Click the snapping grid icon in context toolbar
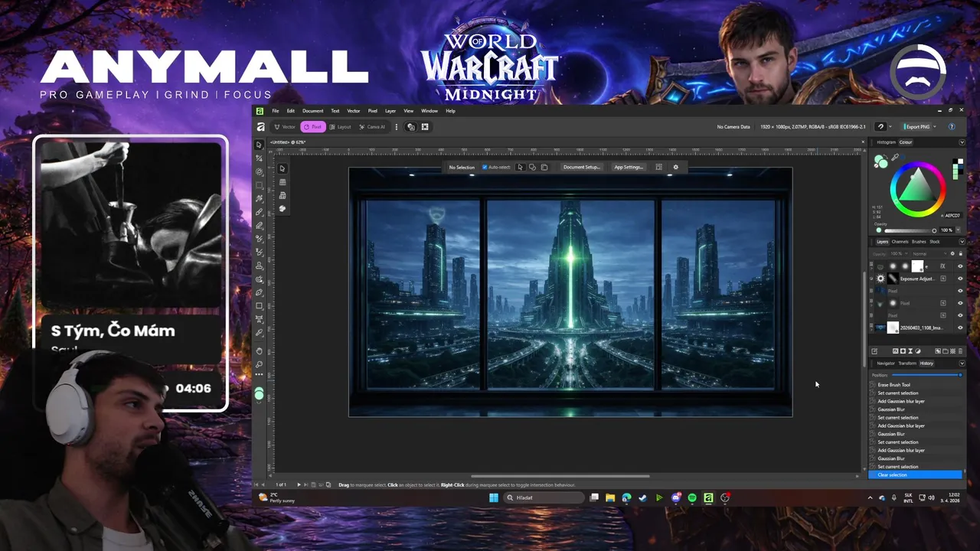This screenshot has width=980, height=551. pos(658,167)
